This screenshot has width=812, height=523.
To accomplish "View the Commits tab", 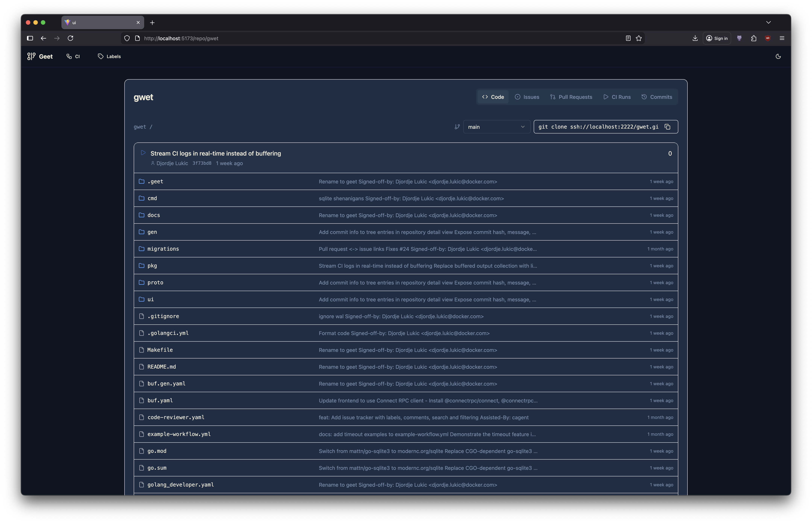I will pos(657,97).
